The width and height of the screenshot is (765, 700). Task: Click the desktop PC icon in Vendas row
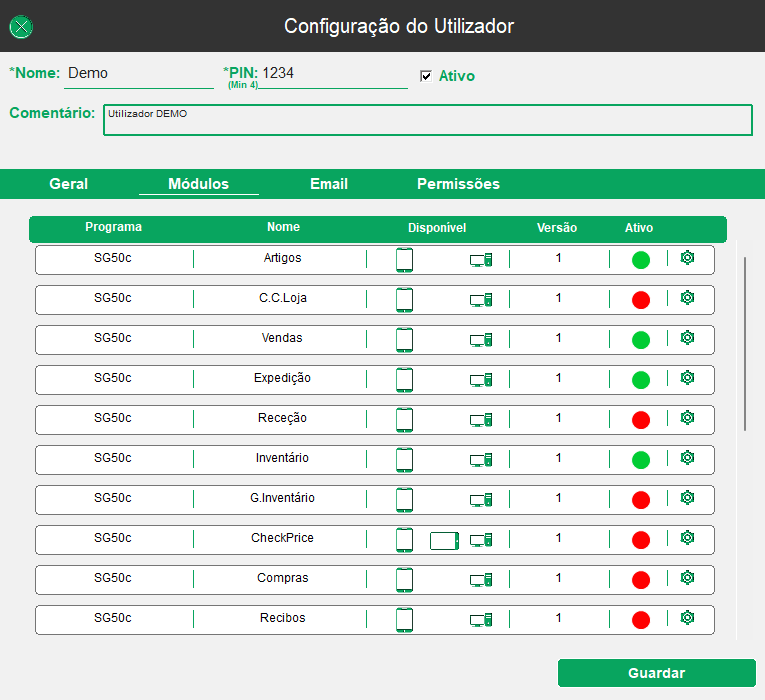(x=481, y=340)
